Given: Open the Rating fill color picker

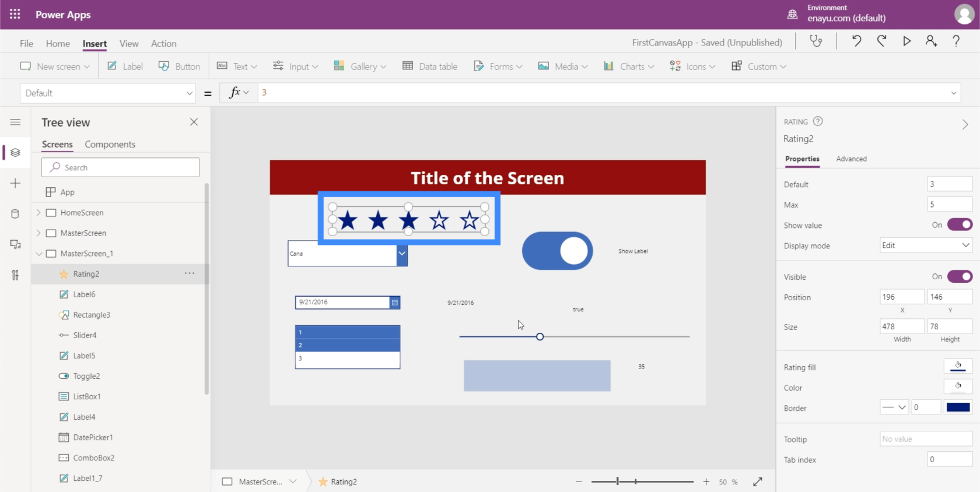Looking at the screenshot, I should pos(958,366).
